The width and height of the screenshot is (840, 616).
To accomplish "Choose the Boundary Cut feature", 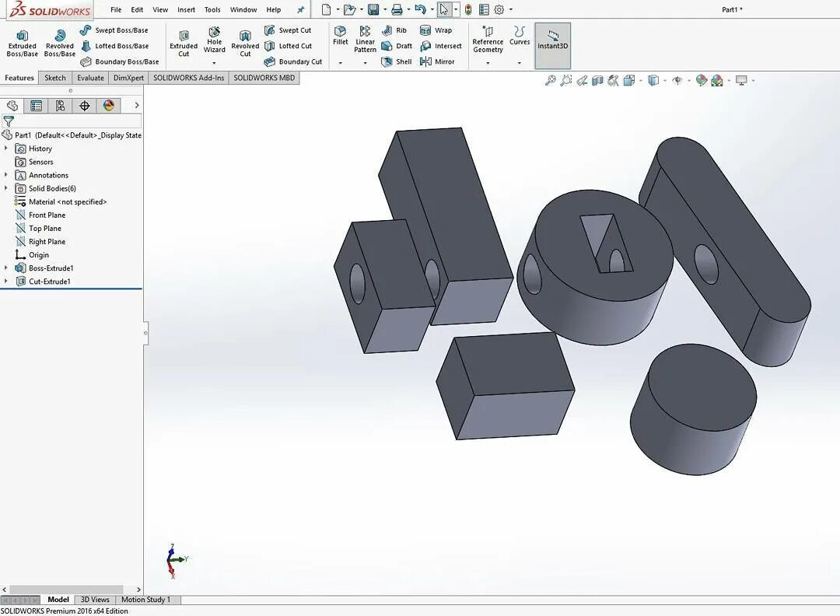I will [293, 61].
